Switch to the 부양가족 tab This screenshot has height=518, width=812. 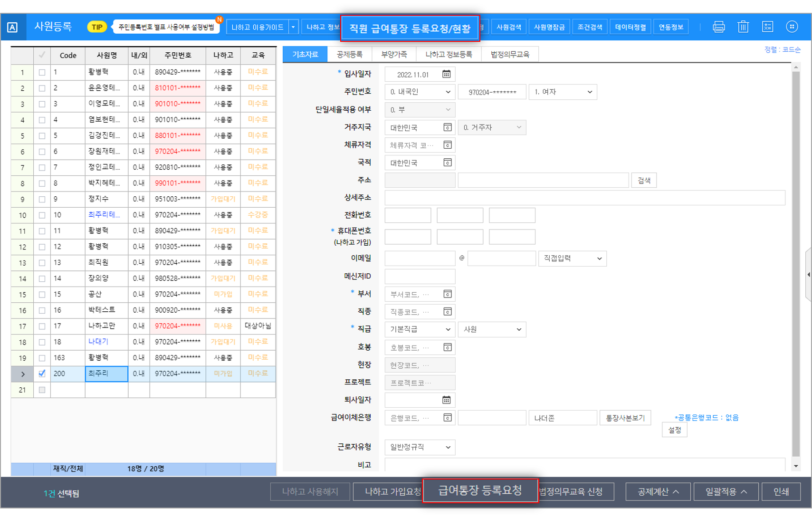click(x=394, y=54)
